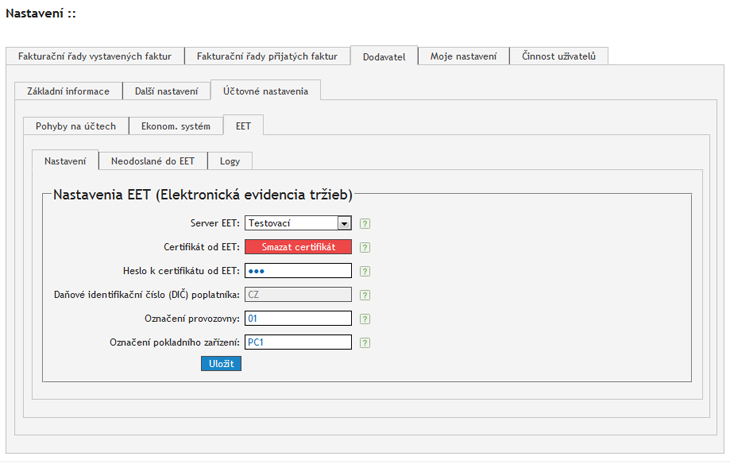The height and width of the screenshot is (464, 730).
Task: Open Fakturační řady přijatých faktur tab
Action: pos(267,57)
